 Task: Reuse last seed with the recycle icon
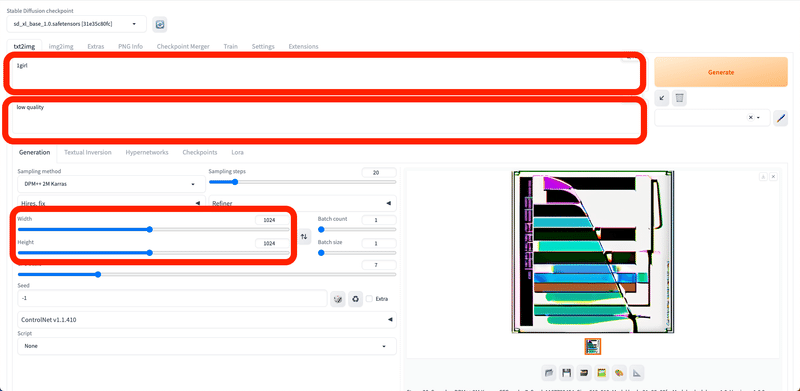(355, 299)
